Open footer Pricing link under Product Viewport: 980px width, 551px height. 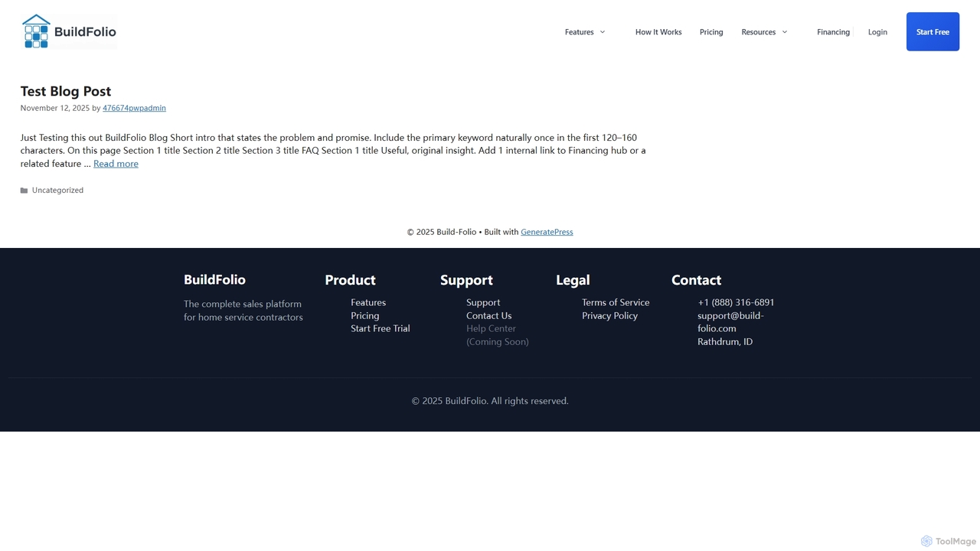pyautogui.click(x=364, y=315)
